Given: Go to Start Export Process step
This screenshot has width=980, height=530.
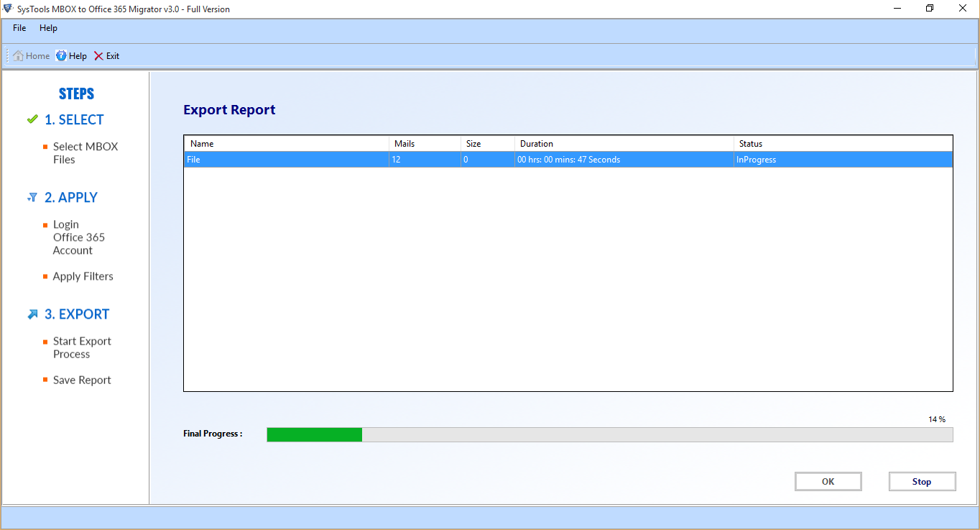Looking at the screenshot, I should [82, 347].
